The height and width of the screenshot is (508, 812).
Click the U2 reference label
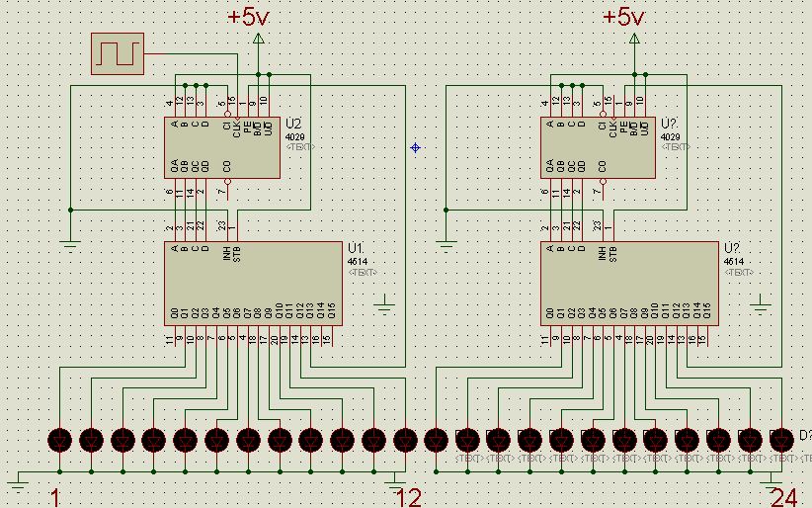(293, 124)
